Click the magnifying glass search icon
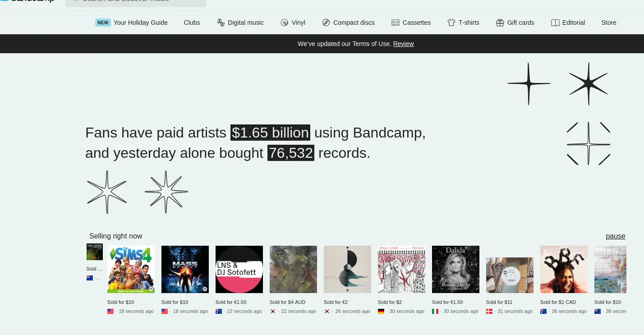644x335 pixels. point(74,1)
